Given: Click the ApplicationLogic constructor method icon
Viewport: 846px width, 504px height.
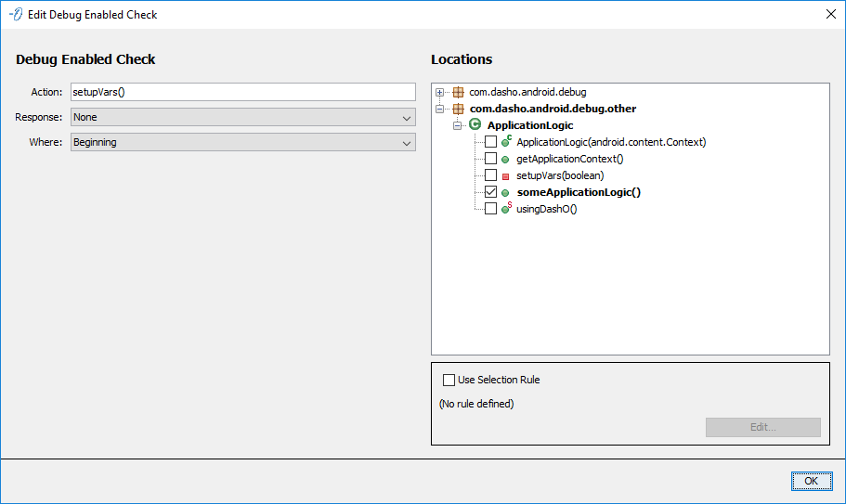Looking at the screenshot, I should 506,142.
